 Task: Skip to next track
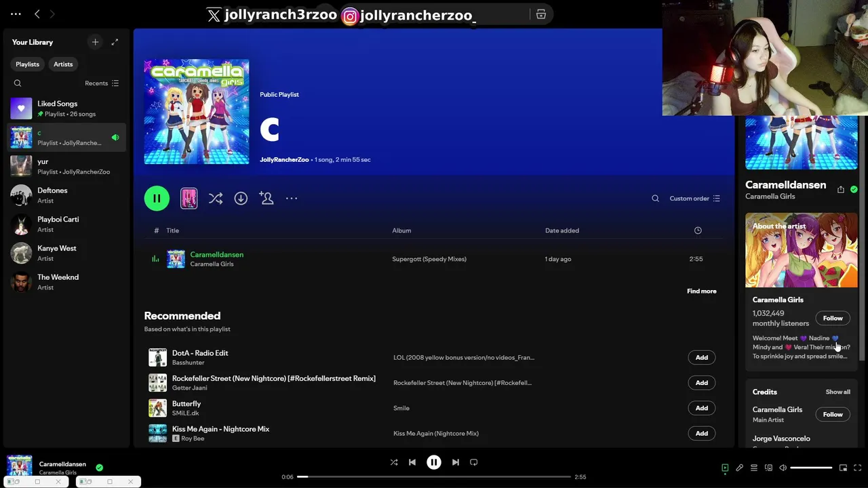point(456,462)
